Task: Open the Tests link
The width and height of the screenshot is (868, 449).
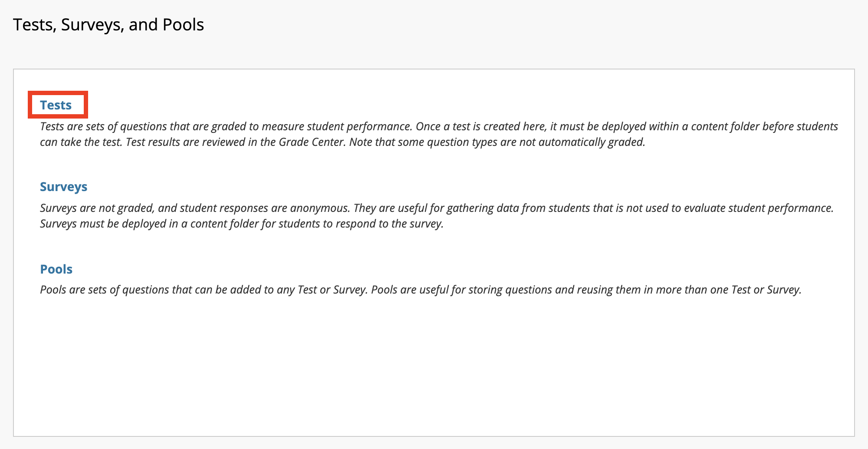Action: (56, 105)
